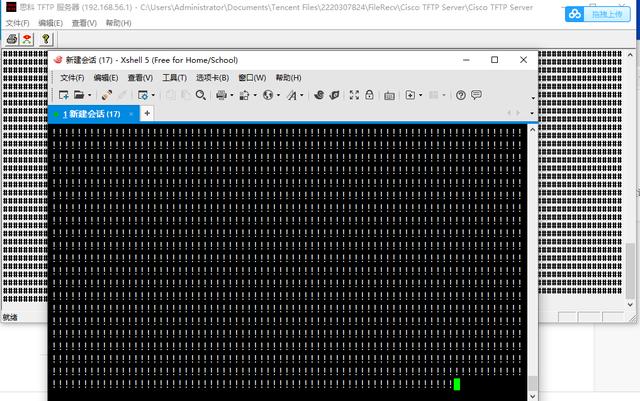Maximize the Xshell window
The image size is (640, 401).
(x=494, y=60)
